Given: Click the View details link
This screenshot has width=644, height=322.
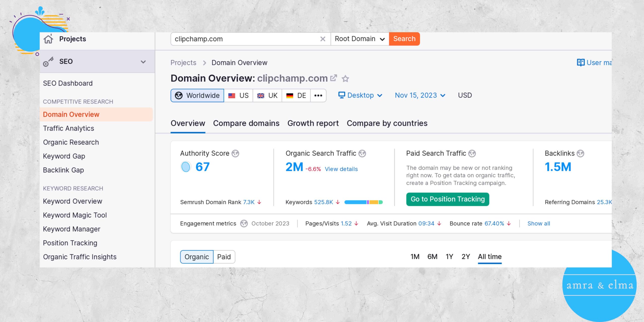Looking at the screenshot, I should coord(341,169).
